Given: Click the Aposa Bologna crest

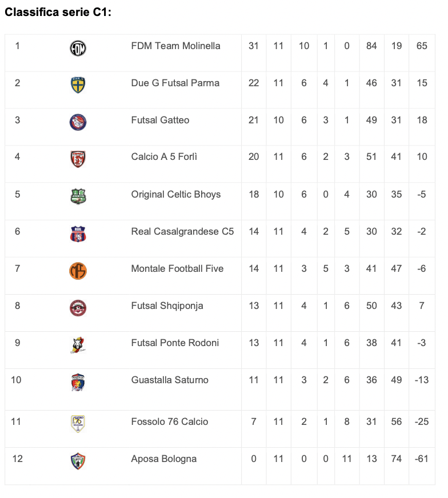Looking at the screenshot, I should point(78,461).
